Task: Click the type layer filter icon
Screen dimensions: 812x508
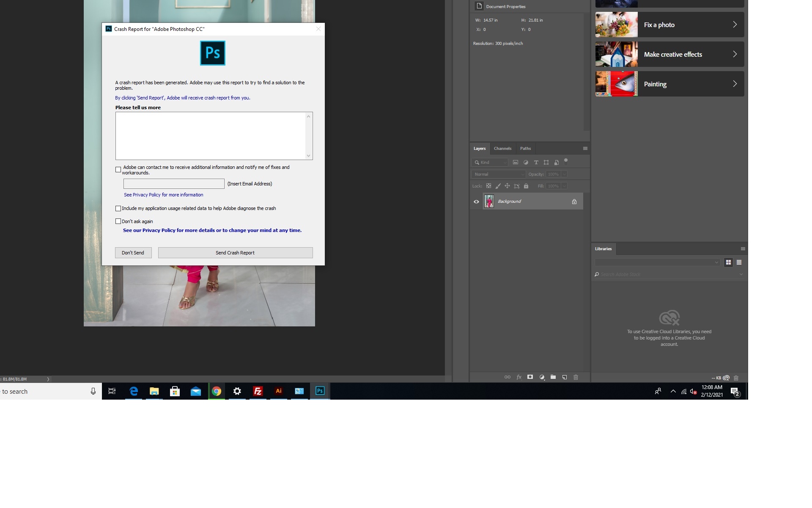Action: pos(536,163)
